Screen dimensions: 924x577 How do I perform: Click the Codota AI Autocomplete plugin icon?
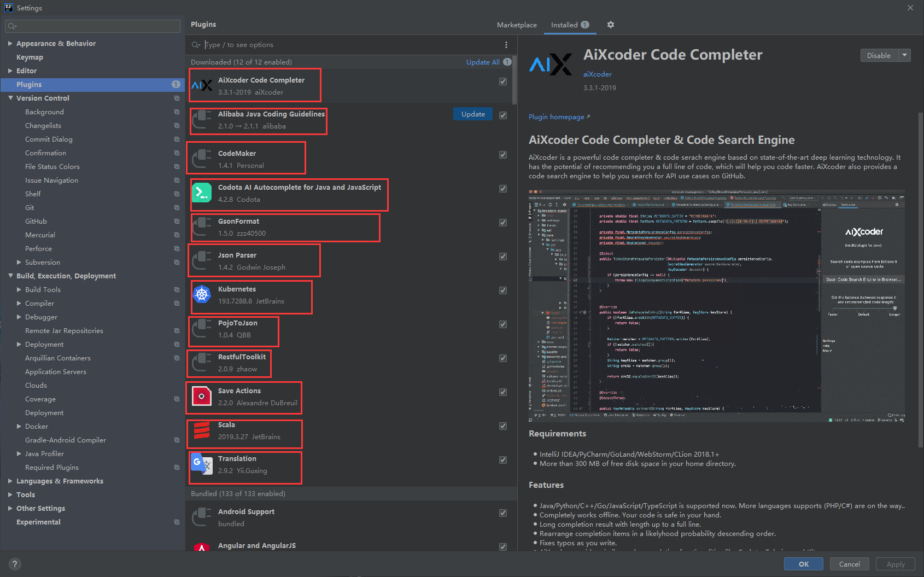202,193
